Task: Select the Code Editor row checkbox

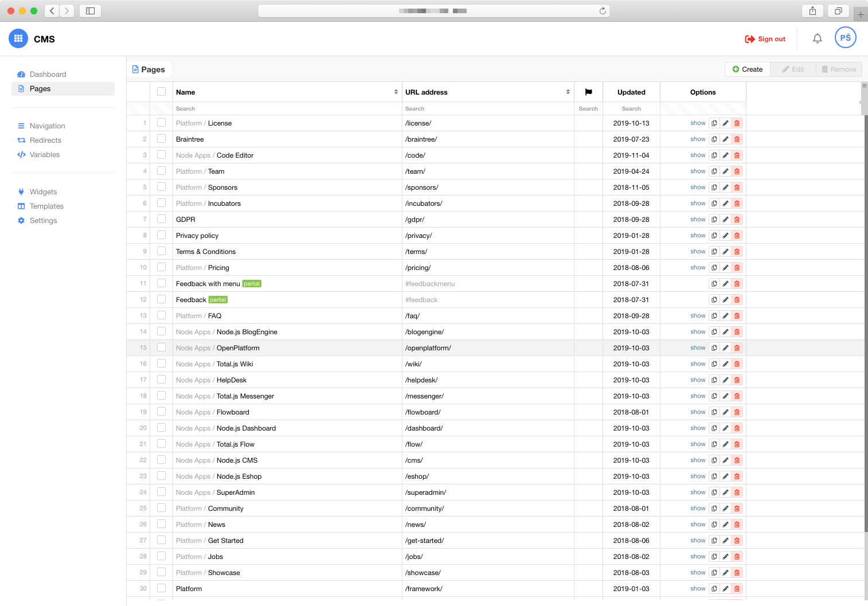Action: [x=161, y=155]
